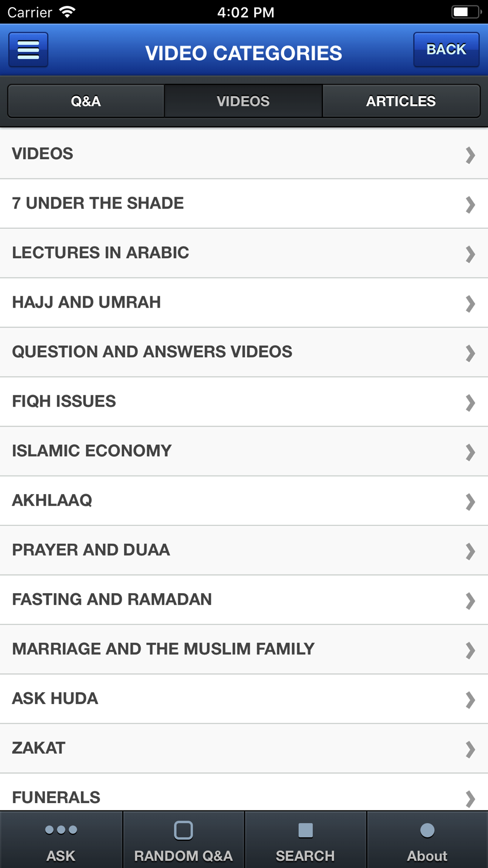Expand the Akhlaaq row chevron
The image size is (488, 868).
point(470,502)
